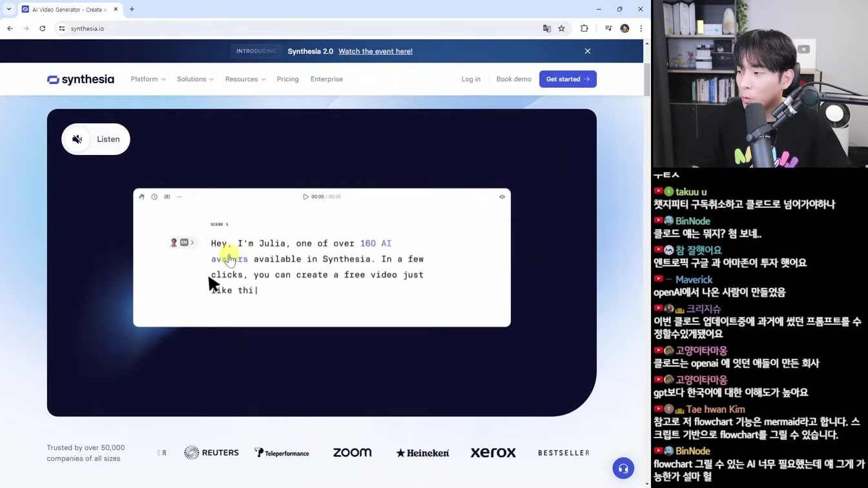Open the Chrome three-dot menu
868x488 pixels.
641,28
